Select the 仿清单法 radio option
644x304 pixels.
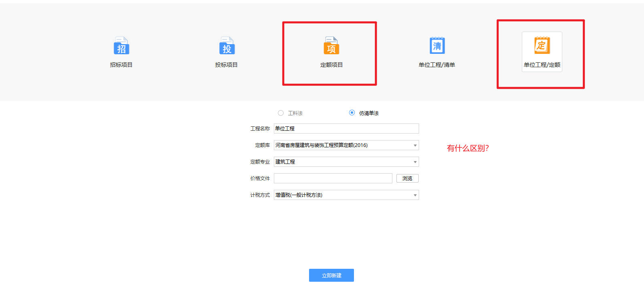coord(352,113)
